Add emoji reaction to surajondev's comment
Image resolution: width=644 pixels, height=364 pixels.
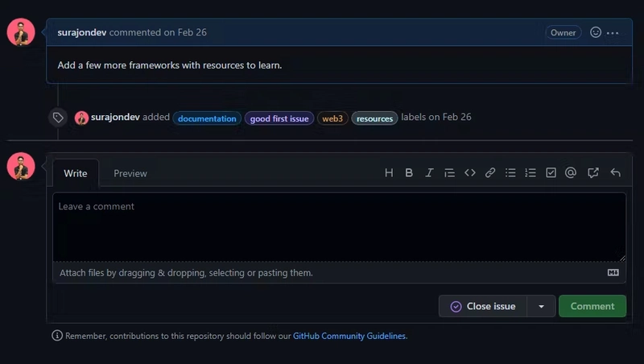click(596, 32)
